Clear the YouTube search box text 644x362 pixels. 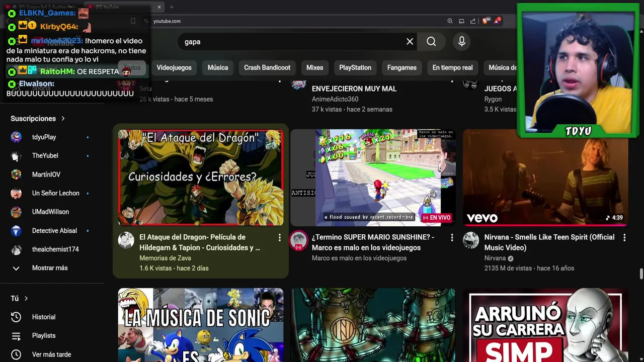[410, 42]
